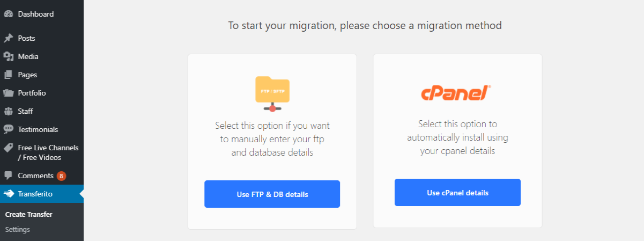Click the Staff group icon

point(9,111)
